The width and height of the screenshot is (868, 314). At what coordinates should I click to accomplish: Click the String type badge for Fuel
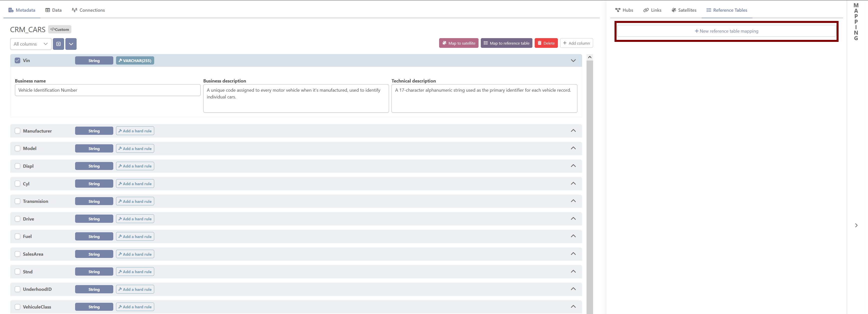(x=94, y=236)
